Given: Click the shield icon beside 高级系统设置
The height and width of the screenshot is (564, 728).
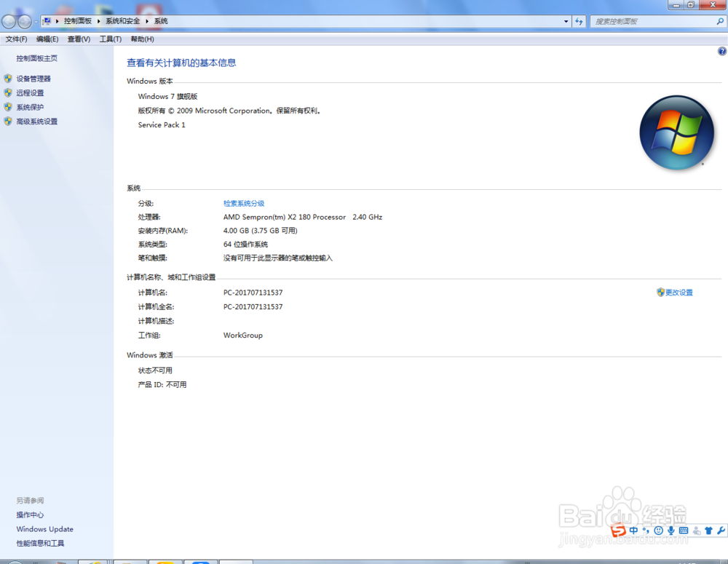Looking at the screenshot, I should tap(8, 122).
